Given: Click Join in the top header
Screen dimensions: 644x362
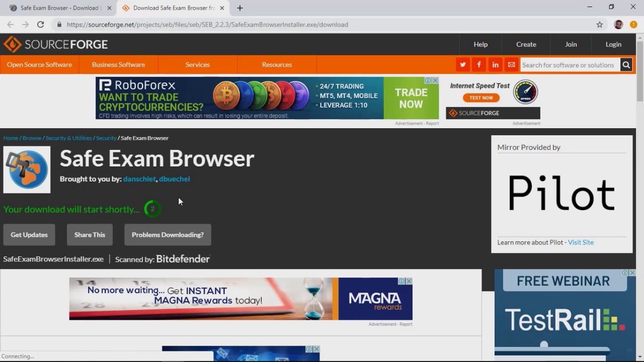Looking at the screenshot, I should click(571, 44).
